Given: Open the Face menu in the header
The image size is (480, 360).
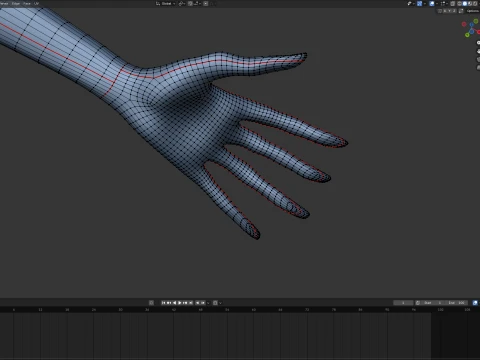Looking at the screenshot, I should point(27,3).
